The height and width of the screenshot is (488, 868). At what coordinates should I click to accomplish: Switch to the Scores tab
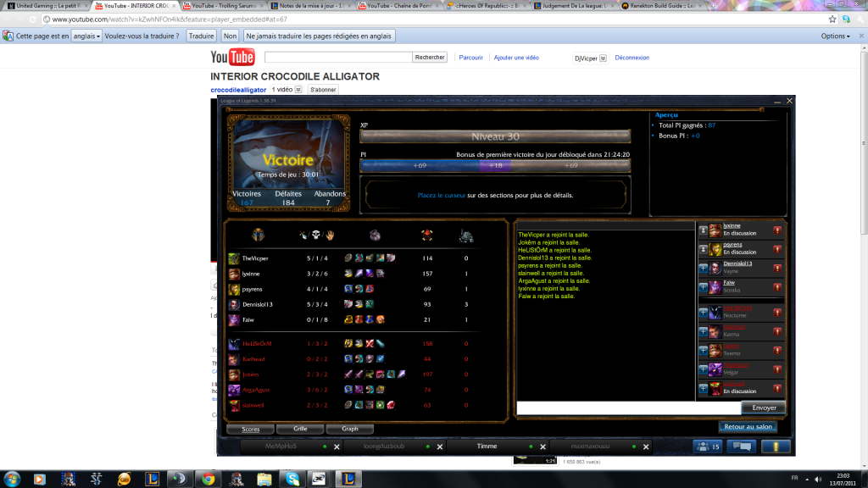250,429
